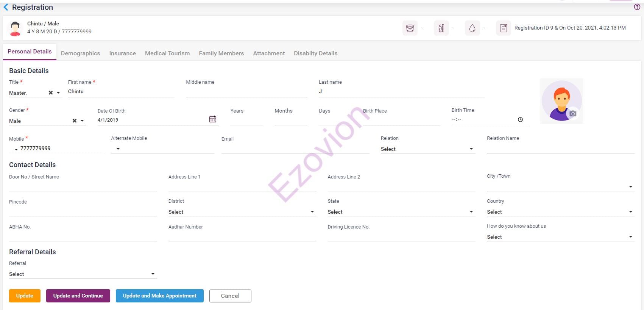The width and height of the screenshot is (644, 310).
Task: Click the height measurement icon
Action: click(441, 28)
